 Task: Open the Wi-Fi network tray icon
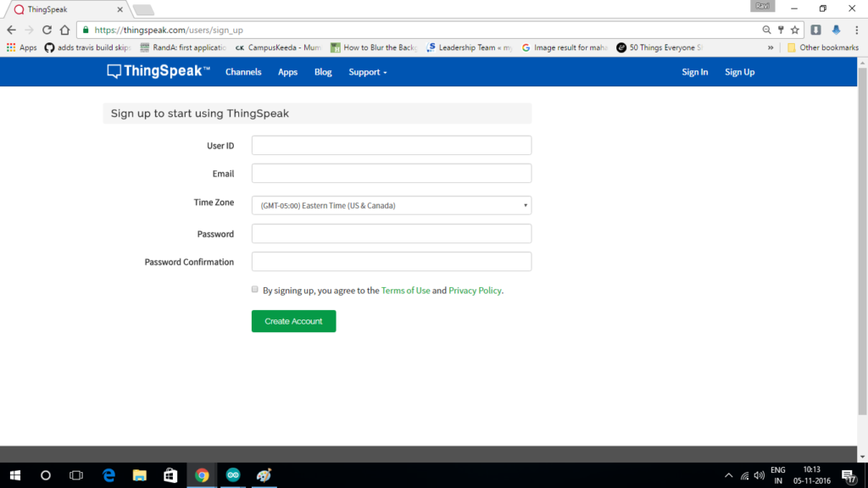744,476
